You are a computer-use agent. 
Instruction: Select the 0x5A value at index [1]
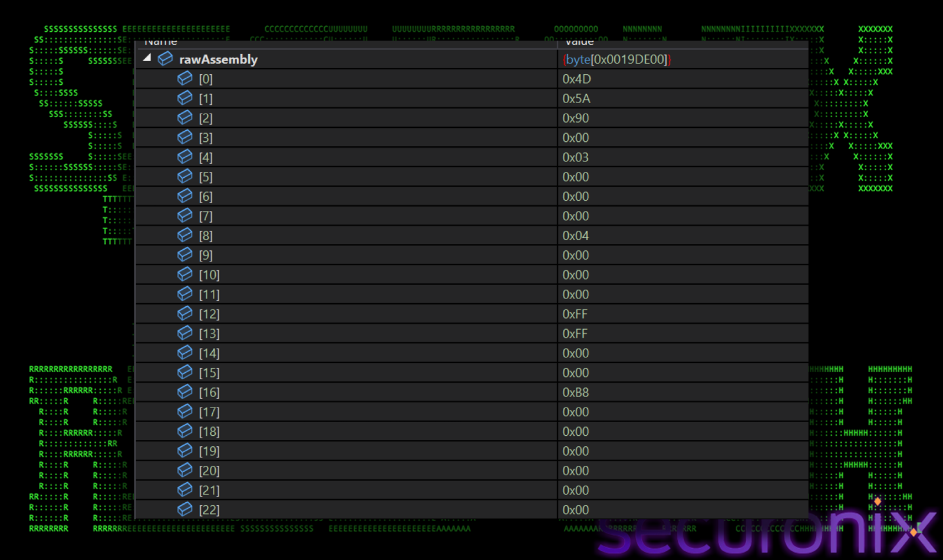576,98
